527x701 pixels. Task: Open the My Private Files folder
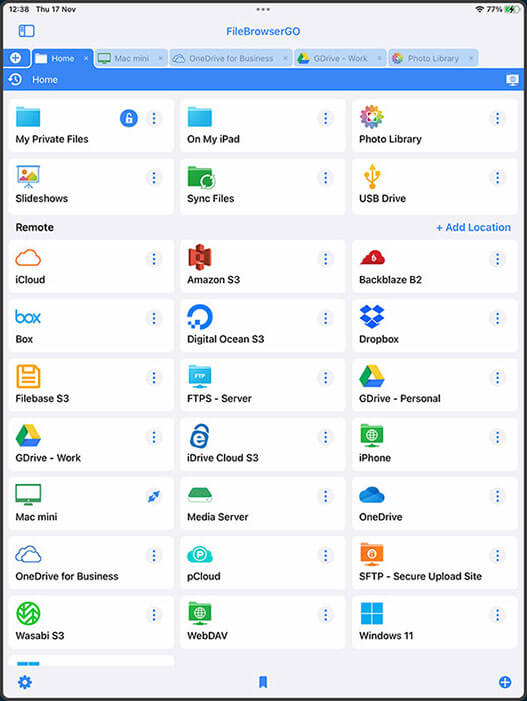pyautogui.click(x=91, y=126)
